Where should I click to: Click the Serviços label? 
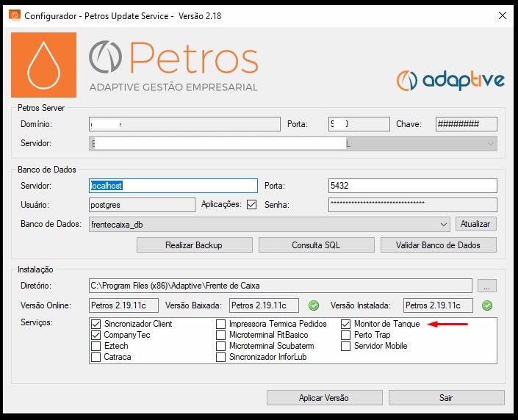(36, 322)
